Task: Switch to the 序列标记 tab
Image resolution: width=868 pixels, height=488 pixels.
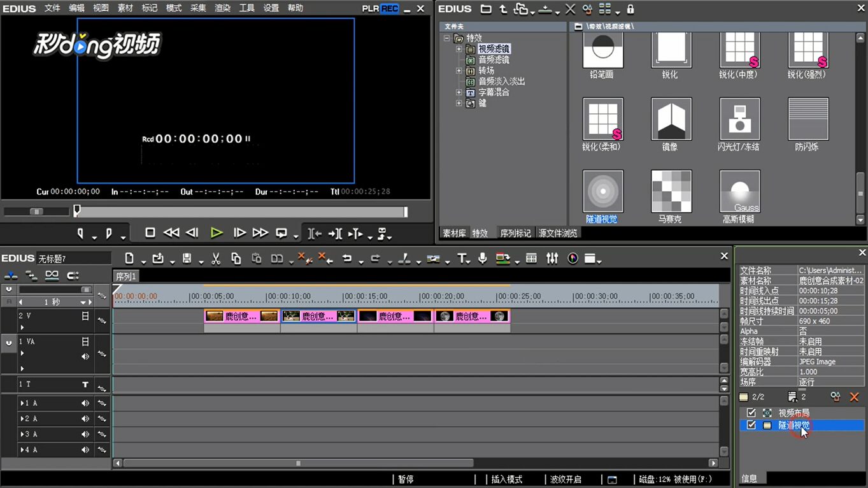Action: (x=515, y=233)
